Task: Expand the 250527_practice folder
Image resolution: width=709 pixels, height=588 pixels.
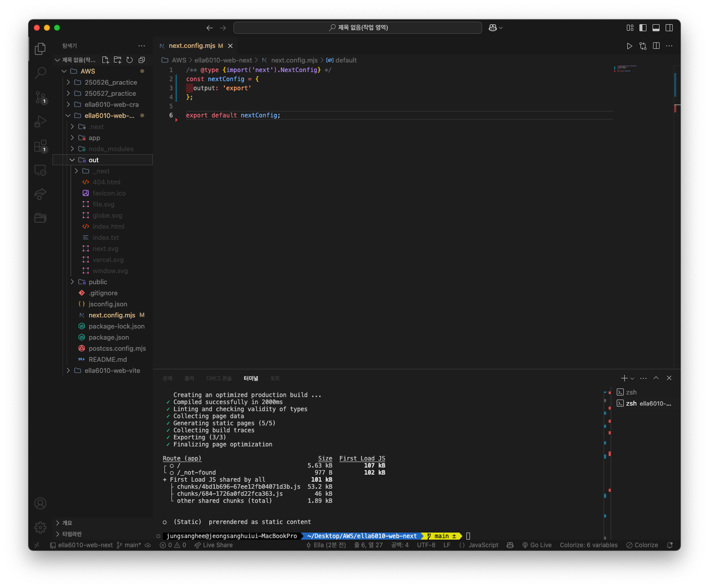Action: 68,93
